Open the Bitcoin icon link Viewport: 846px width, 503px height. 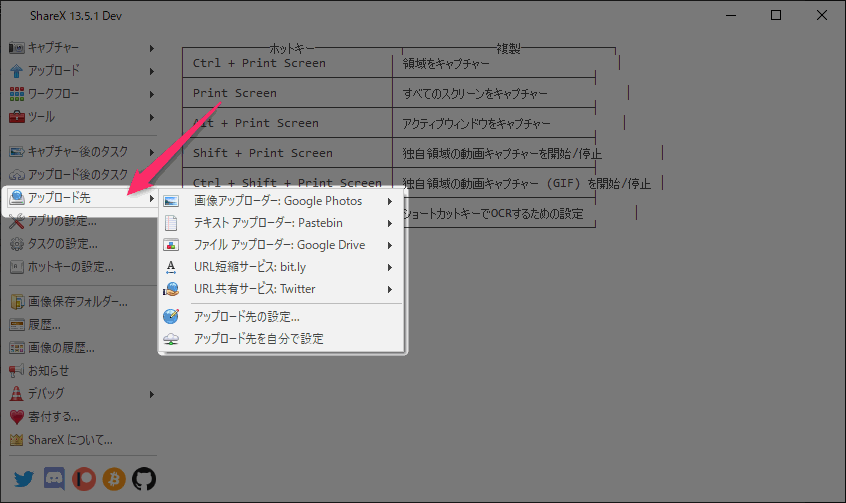tap(114, 479)
